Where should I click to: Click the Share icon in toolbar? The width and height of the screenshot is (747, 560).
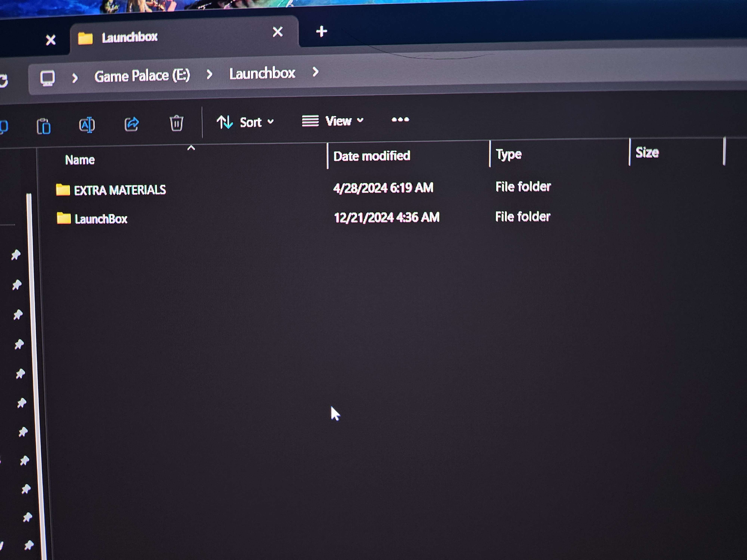[x=131, y=124]
